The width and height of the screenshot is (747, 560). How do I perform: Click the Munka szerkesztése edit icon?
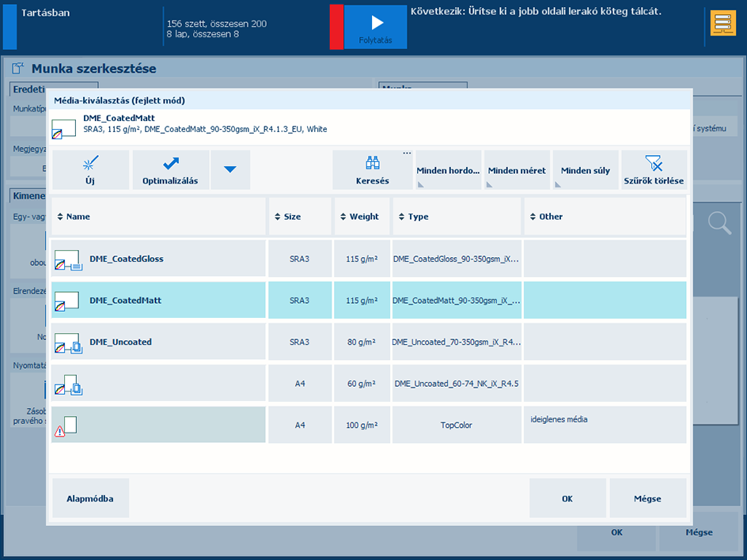(x=18, y=68)
